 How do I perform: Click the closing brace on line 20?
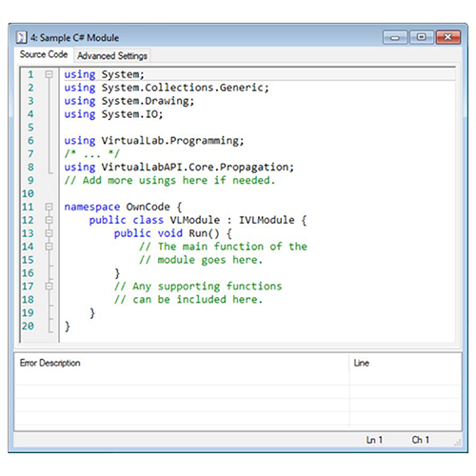[68, 327]
